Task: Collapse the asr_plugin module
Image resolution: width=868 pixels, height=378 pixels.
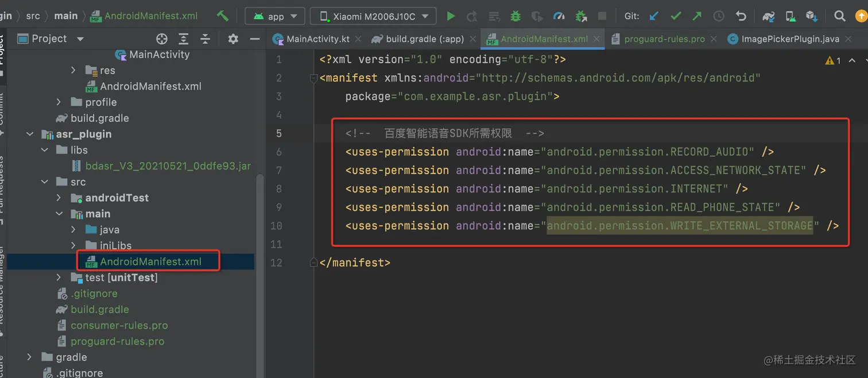Action: tap(30, 134)
